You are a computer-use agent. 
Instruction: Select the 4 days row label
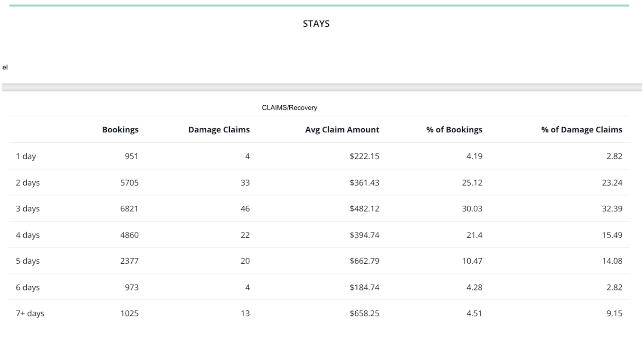click(28, 235)
